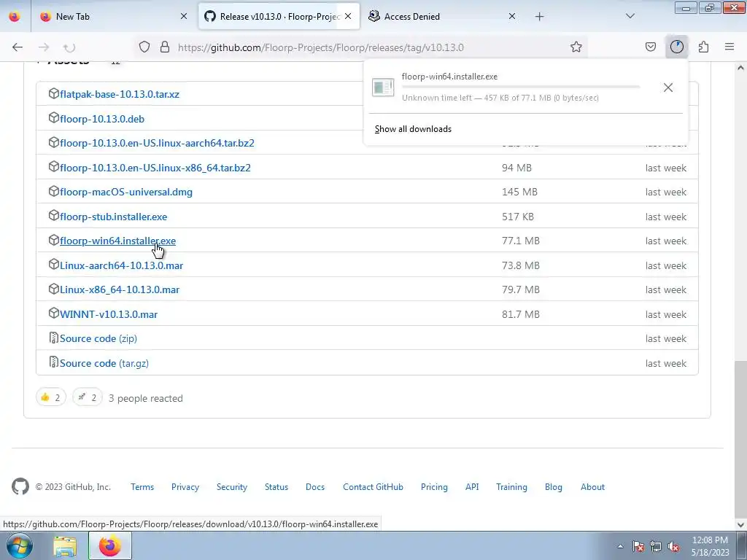The image size is (747, 560).
Task: Click the URL address field
Action: [362, 47]
